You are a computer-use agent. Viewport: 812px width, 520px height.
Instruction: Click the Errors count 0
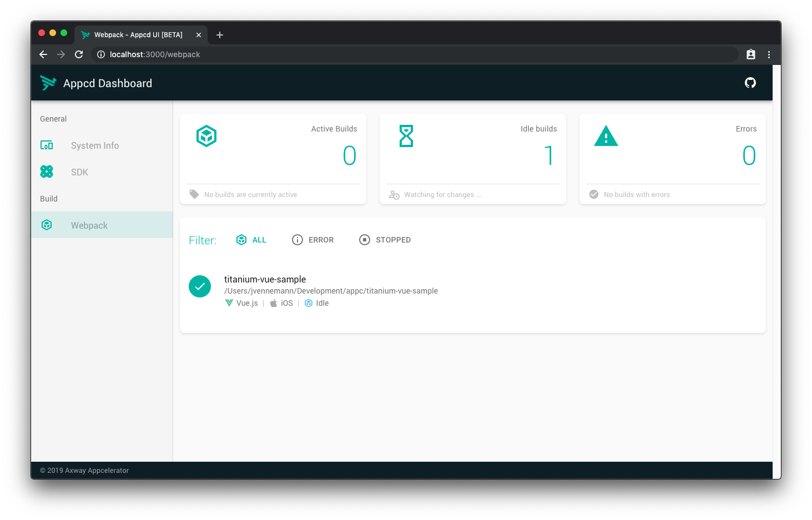(749, 155)
